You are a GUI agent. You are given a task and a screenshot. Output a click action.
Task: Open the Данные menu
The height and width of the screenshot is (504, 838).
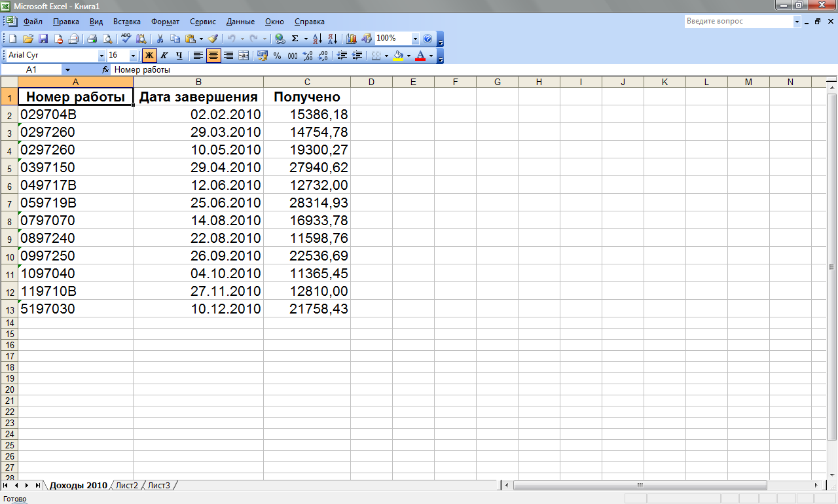[x=241, y=22]
